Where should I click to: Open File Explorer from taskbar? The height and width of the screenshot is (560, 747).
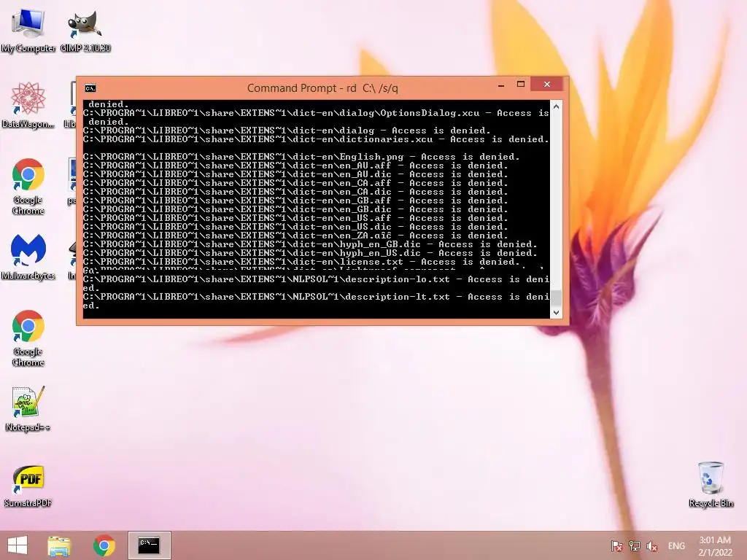(x=59, y=545)
